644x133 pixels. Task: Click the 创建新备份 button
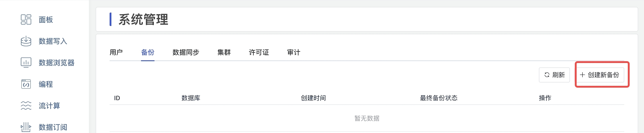(600, 75)
